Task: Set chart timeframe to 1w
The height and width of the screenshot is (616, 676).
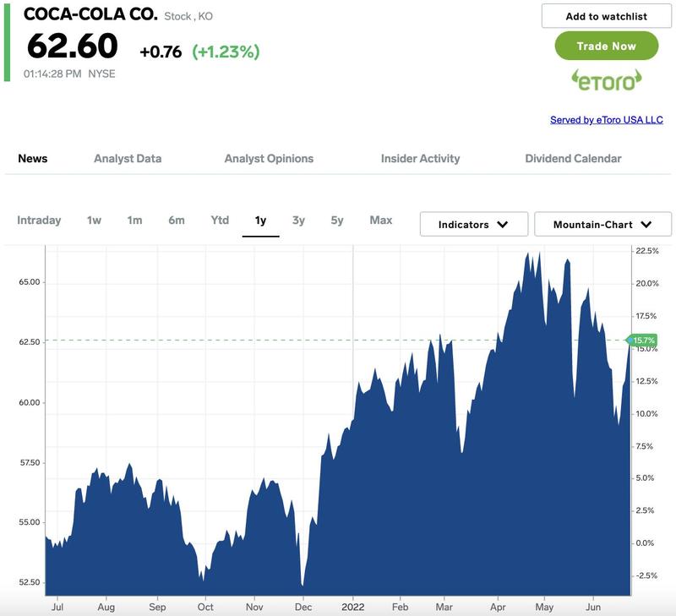Action: click(x=94, y=220)
